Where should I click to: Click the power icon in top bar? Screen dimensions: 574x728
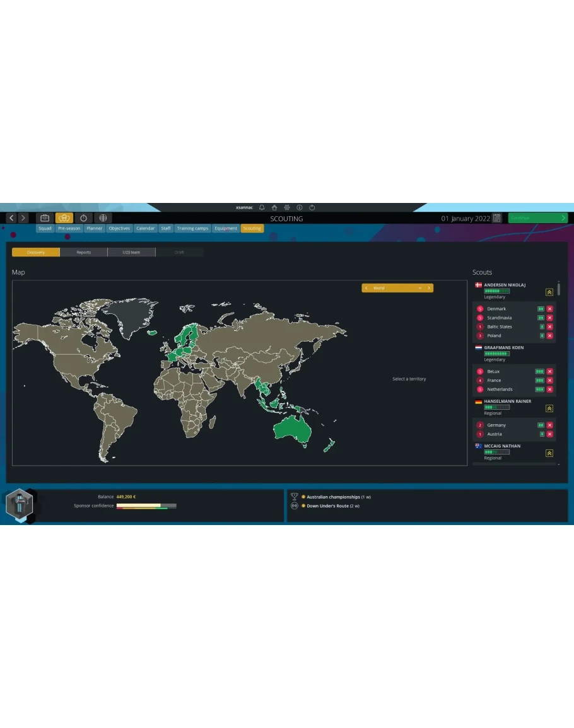pos(312,207)
